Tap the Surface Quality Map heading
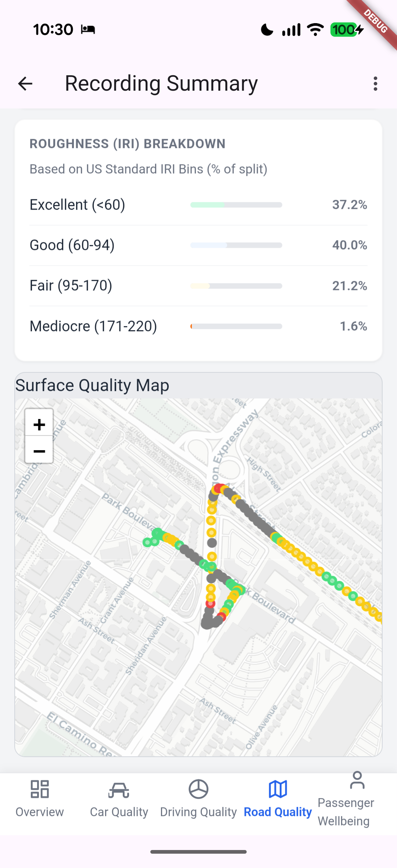 pos(92,386)
